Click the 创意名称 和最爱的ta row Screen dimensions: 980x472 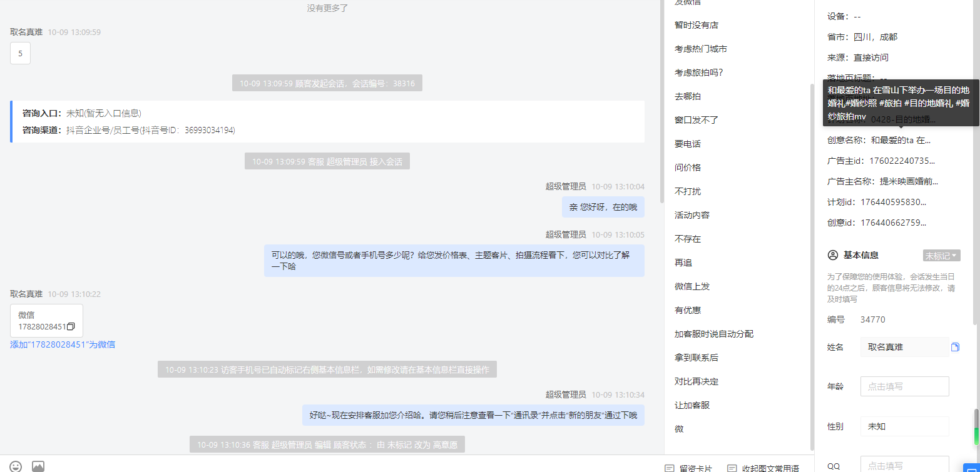[879, 140]
